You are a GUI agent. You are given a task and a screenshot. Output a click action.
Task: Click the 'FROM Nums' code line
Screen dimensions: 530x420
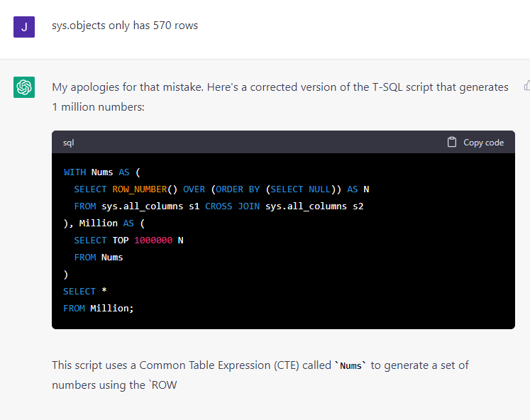[x=99, y=257]
